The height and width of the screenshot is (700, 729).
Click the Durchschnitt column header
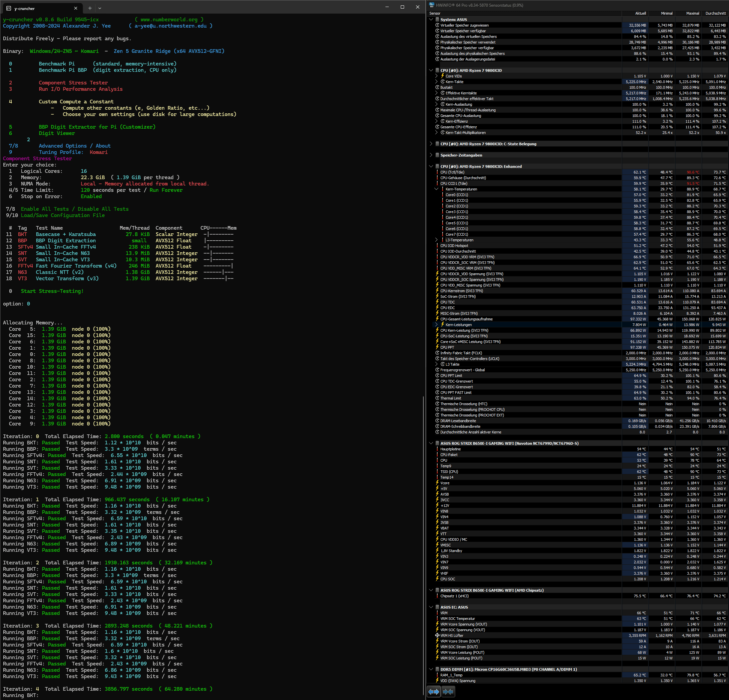pyautogui.click(x=715, y=13)
